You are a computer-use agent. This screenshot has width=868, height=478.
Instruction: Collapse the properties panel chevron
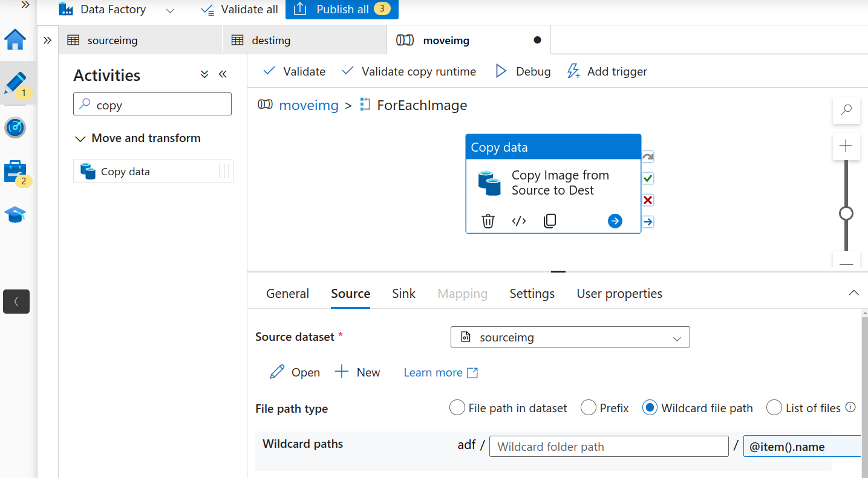[853, 293]
